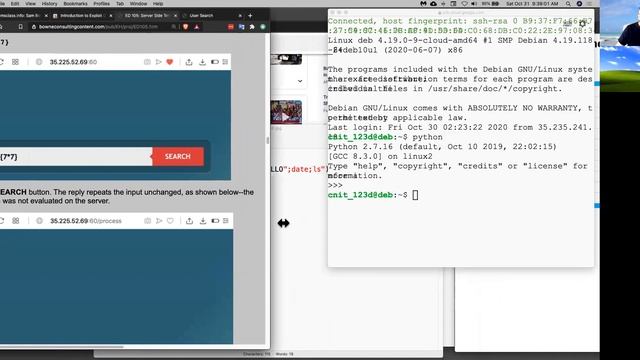Click the clock showing Sat Oct 31

(x=532, y=4)
